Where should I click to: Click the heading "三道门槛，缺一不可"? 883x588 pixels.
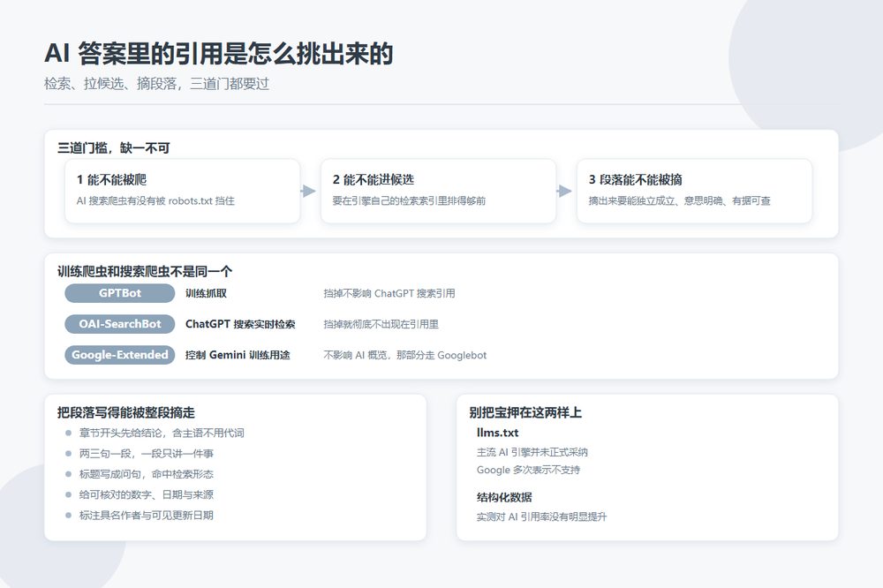pyautogui.click(x=113, y=148)
